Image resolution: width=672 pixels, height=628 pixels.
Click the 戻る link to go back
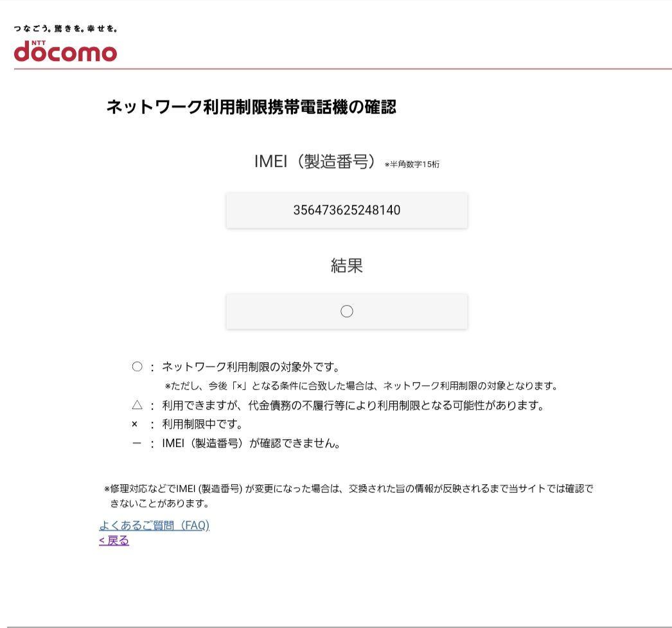point(113,540)
